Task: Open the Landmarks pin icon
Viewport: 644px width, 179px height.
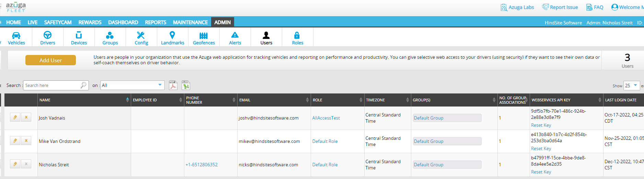Action: [x=172, y=35]
